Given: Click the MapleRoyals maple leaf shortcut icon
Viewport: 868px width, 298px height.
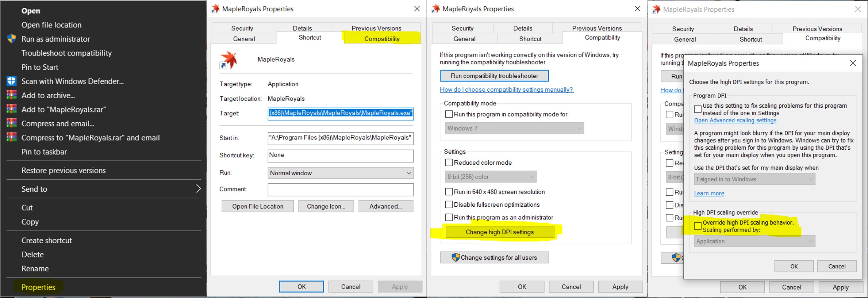Looking at the screenshot, I should tap(229, 60).
